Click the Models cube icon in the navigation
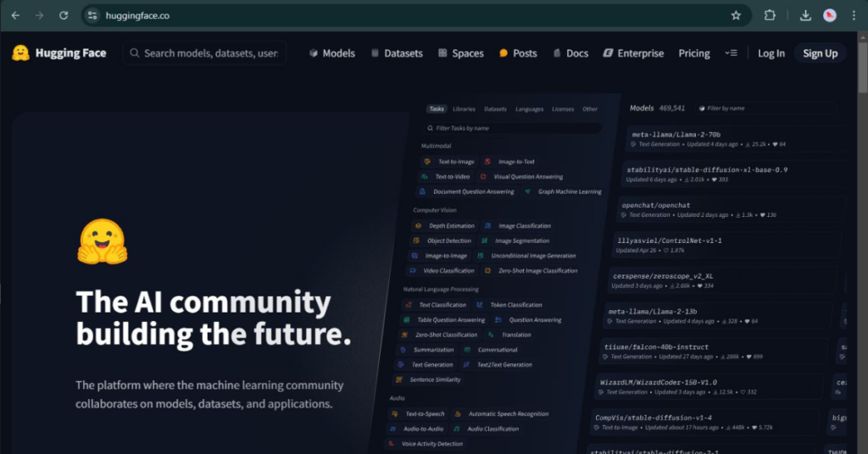868x454 pixels. 314,53
